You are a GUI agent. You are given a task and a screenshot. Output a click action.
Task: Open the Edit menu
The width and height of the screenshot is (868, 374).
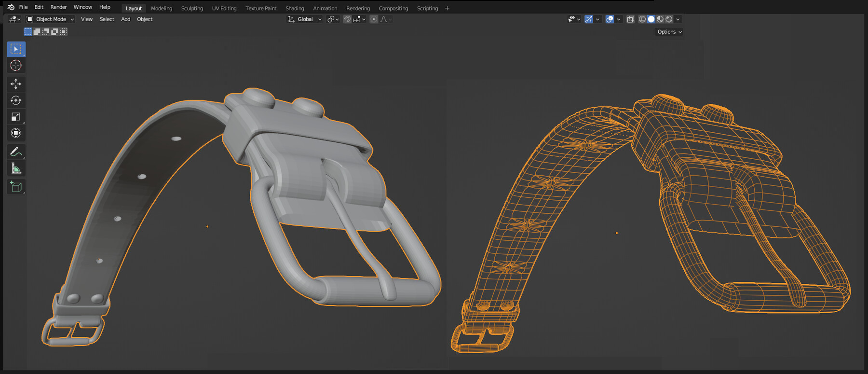[39, 7]
